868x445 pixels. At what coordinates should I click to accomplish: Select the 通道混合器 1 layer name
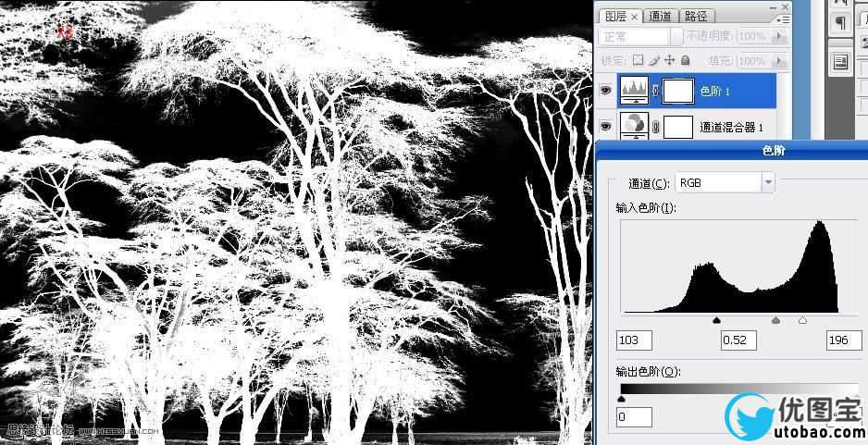tap(731, 128)
